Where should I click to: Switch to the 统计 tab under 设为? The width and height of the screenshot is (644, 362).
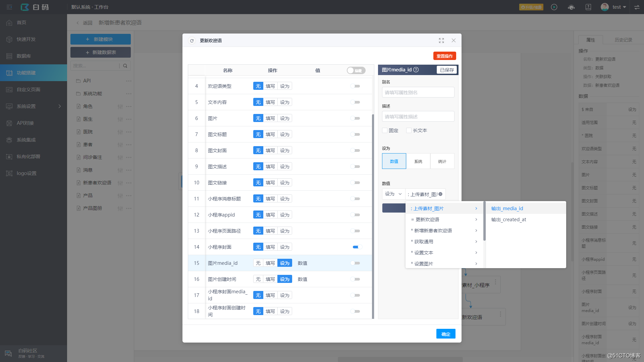[442, 161]
